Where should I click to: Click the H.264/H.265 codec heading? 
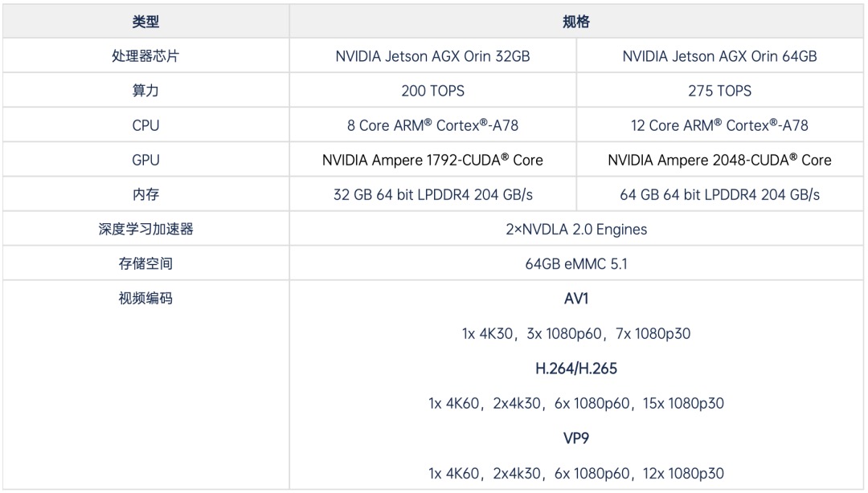(575, 369)
